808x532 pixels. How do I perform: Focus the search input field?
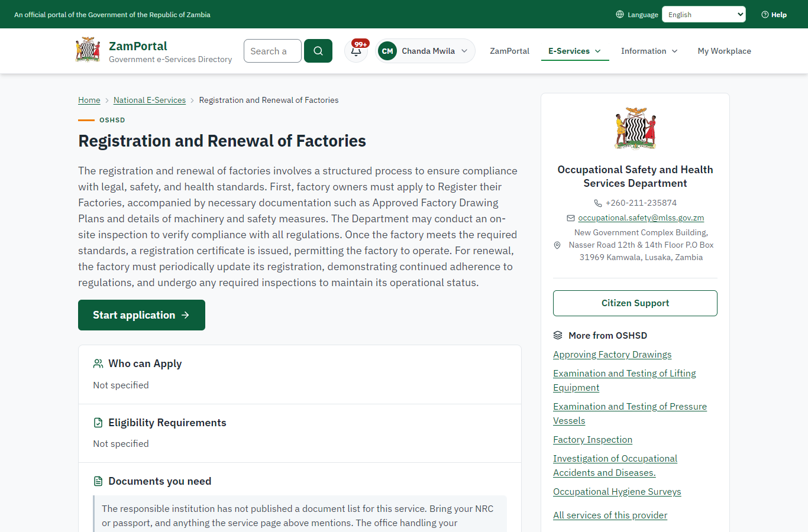click(273, 51)
